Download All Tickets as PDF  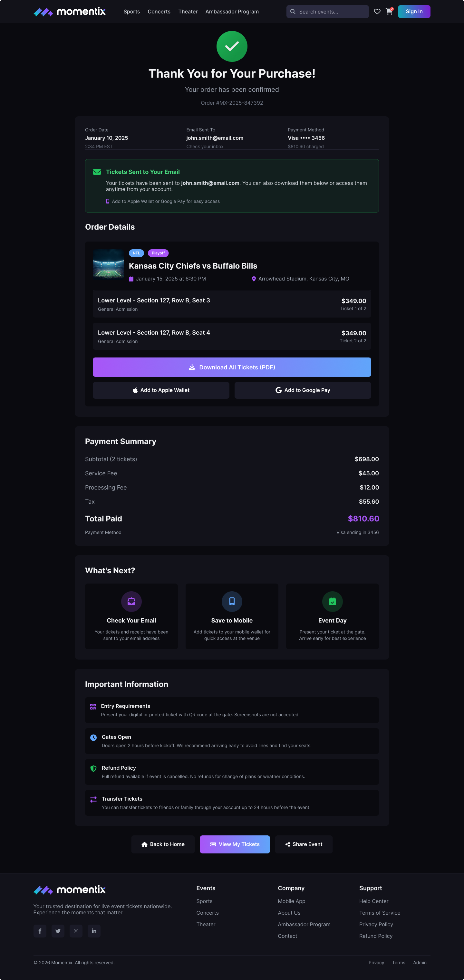[232, 367]
